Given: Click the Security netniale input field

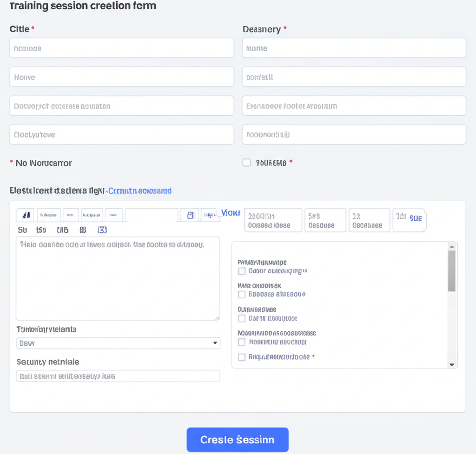Looking at the screenshot, I should pos(118,376).
